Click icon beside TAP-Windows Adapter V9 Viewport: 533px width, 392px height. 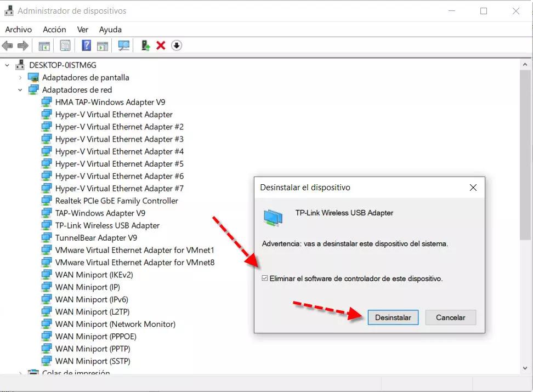point(47,213)
